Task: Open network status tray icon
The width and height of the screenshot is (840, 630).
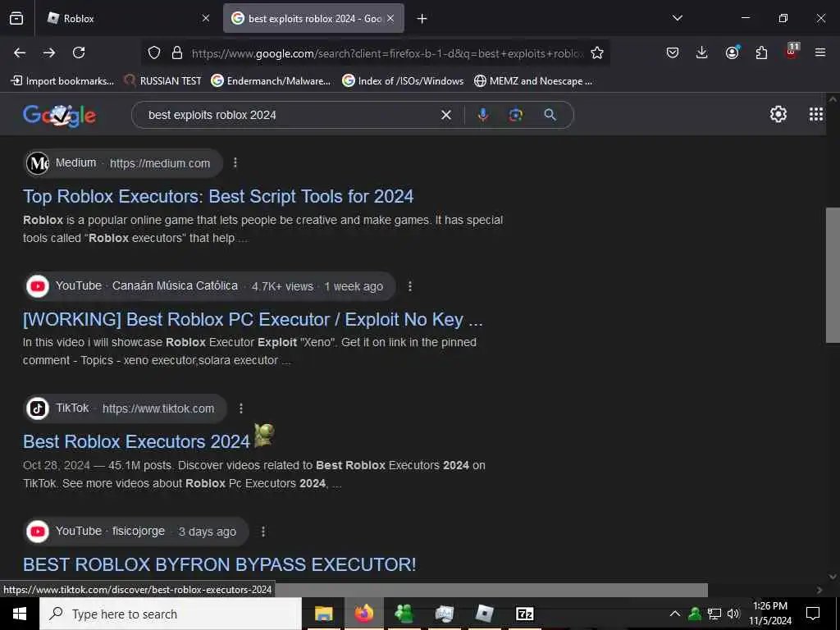Action: coord(714,614)
